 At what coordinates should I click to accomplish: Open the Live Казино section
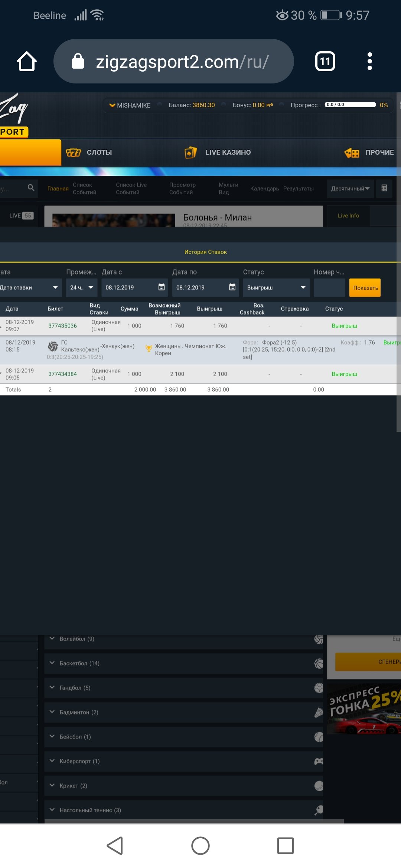pos(218,152)
